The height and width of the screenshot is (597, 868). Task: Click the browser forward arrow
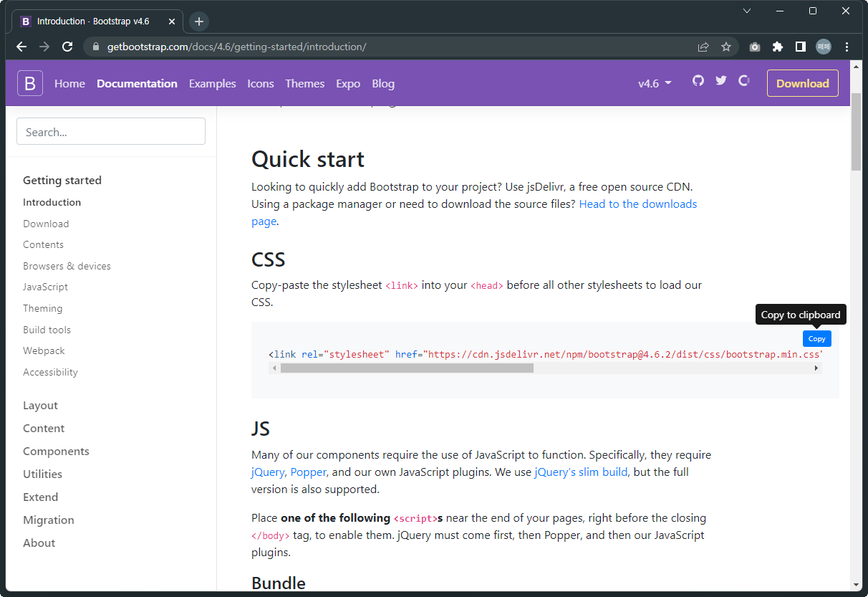tap(44, 47)
